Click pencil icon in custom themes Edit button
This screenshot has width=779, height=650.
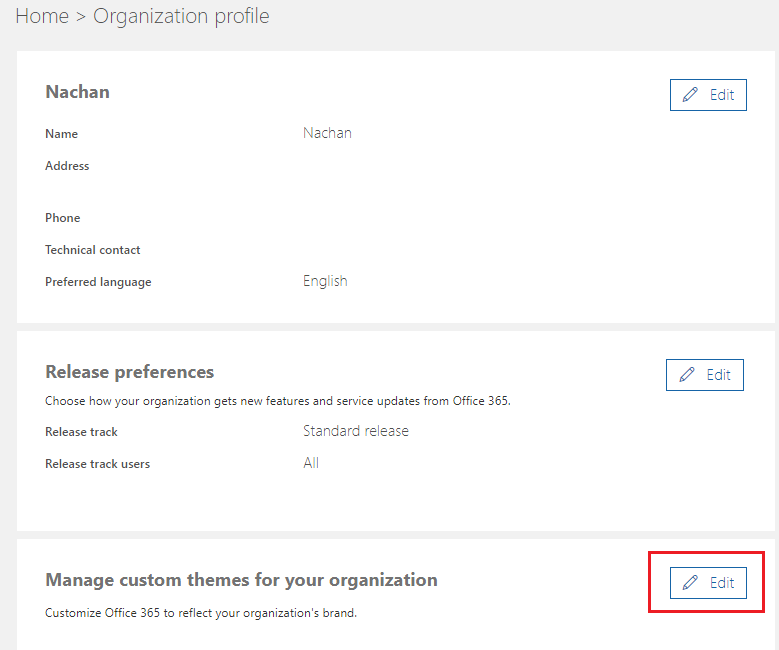690,582
